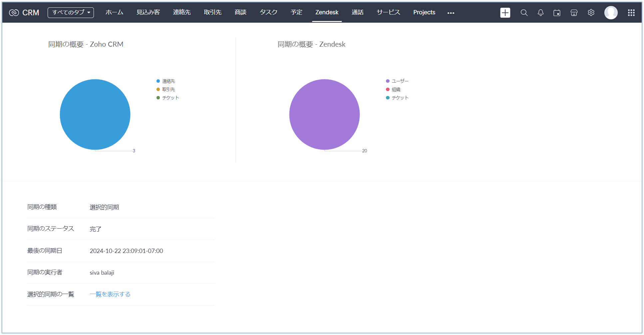The image size is (644, 335).
Task: Open the 通話 tab
Action: coord(358,12)
